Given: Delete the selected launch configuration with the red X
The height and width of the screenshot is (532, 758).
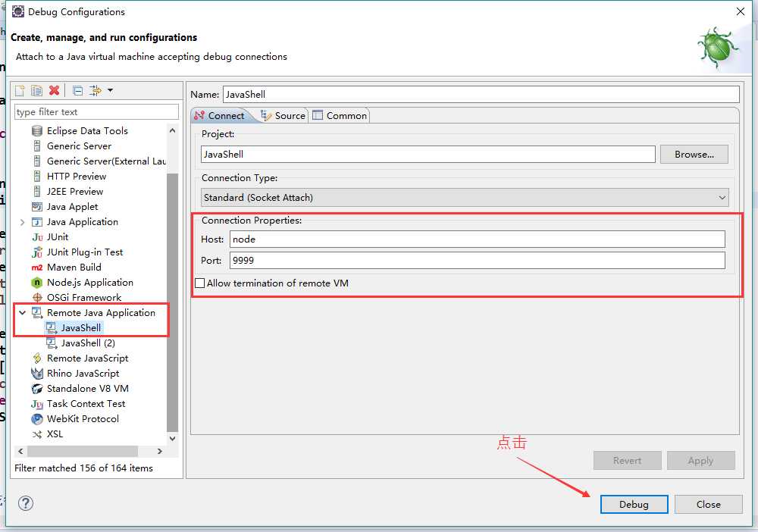Looking at the screenshot, I should pyautogui.click(x=54, y=90).
